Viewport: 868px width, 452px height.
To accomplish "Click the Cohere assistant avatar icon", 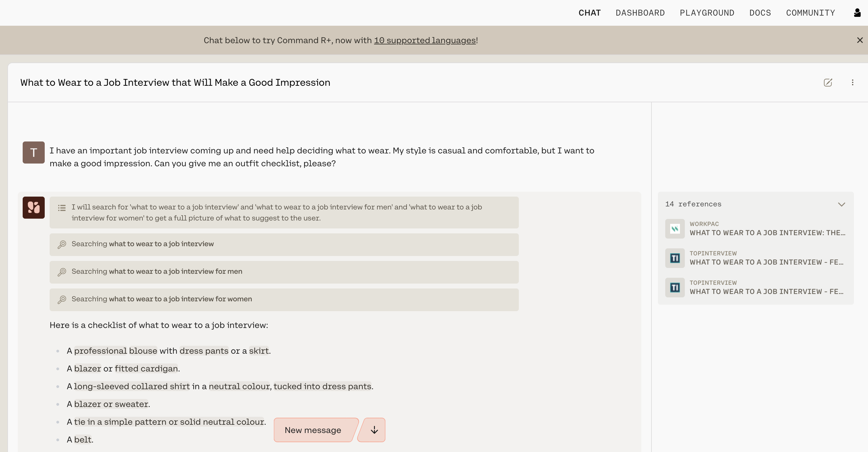I will coord(33,208).
